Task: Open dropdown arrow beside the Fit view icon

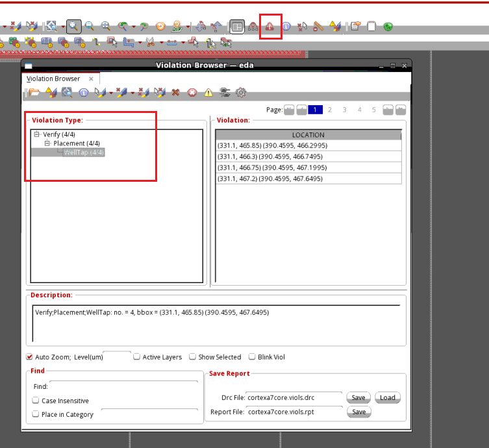Action: pyautogui.click(x=63, y=27)
